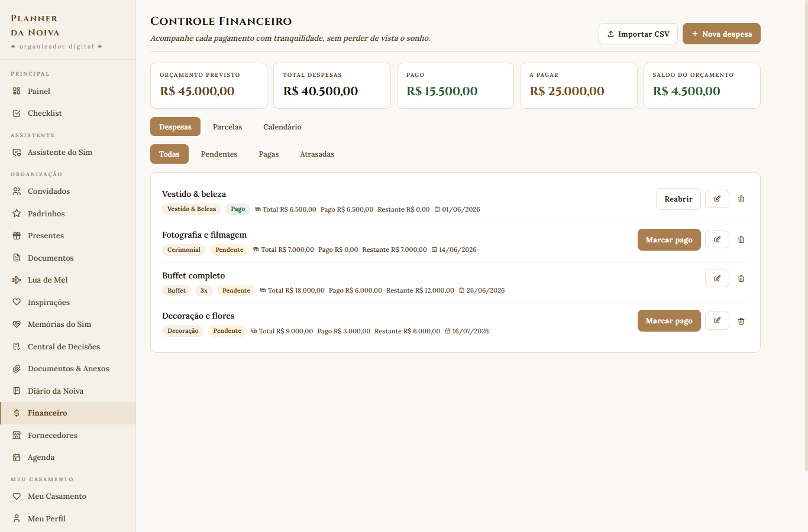Filter expenses by Pagas
This screenshot has height=532, width=808.
pos(269,154)
